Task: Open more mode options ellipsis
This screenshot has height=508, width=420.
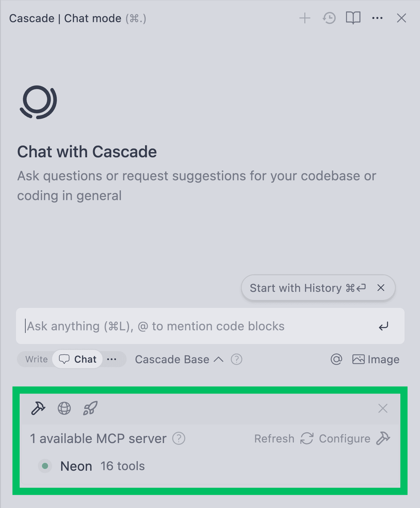Action: [112, 359]
